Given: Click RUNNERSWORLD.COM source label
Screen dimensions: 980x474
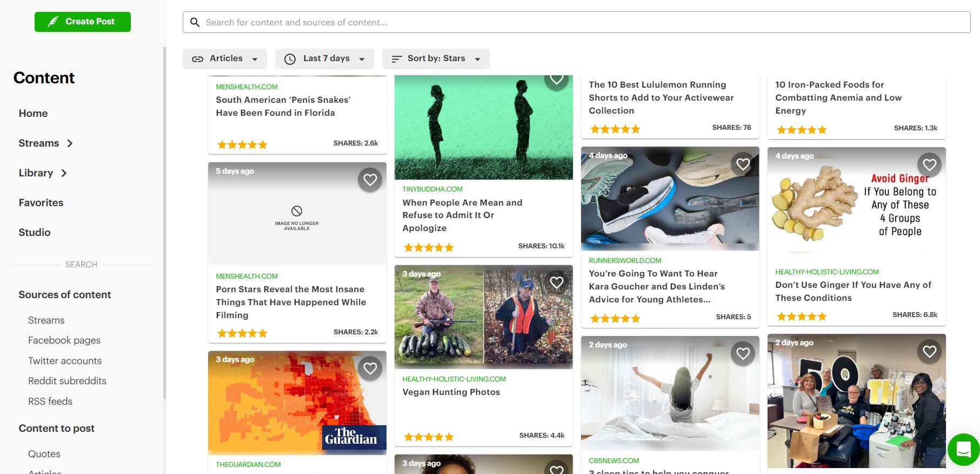Looking at the screenshot, I should [x=625, y=261].
